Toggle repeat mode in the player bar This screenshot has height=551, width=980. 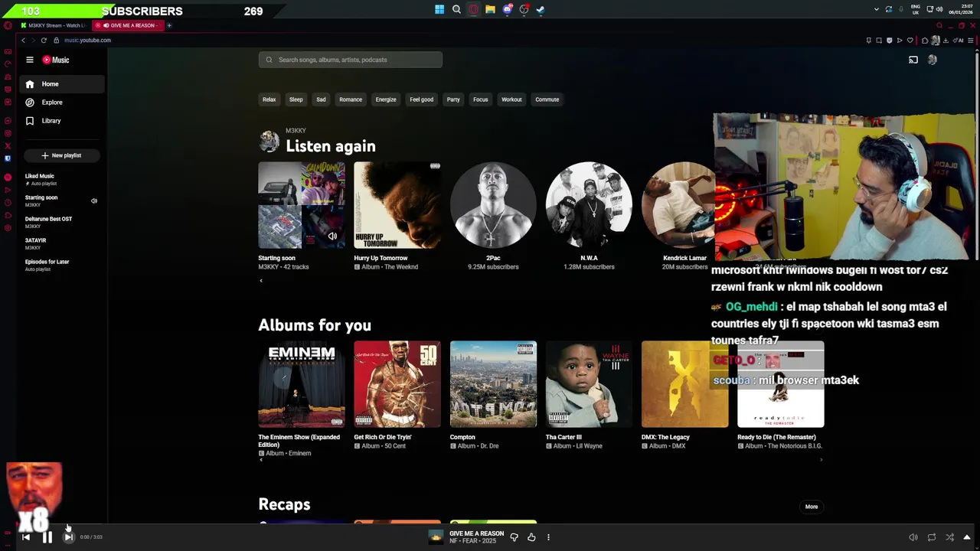(x=931, y=537)
